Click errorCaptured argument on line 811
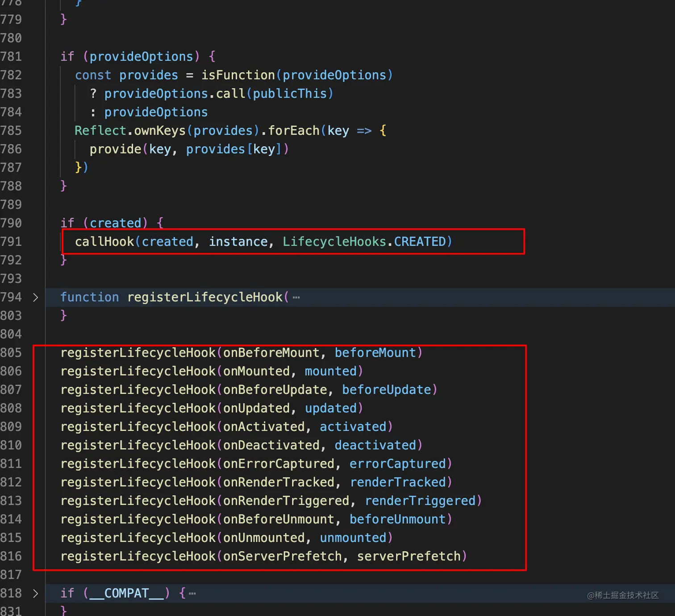The width and height of the screenshot is (675, 616). pos(398,464)
